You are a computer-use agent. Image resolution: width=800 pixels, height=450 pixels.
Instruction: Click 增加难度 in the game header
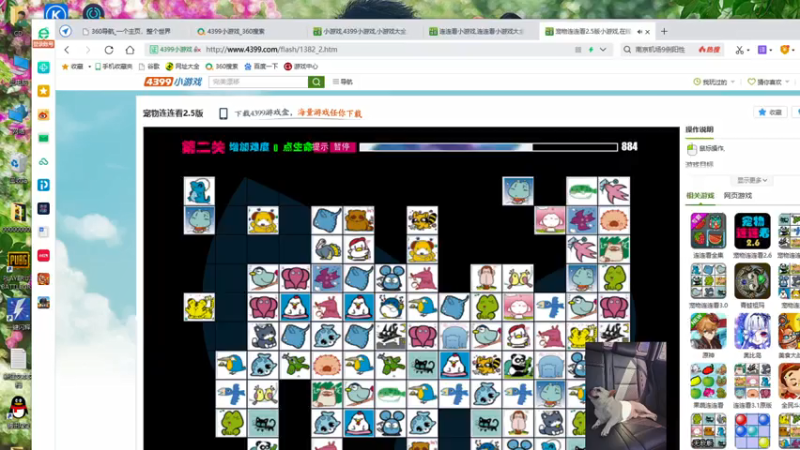click(x=249, y=147)
